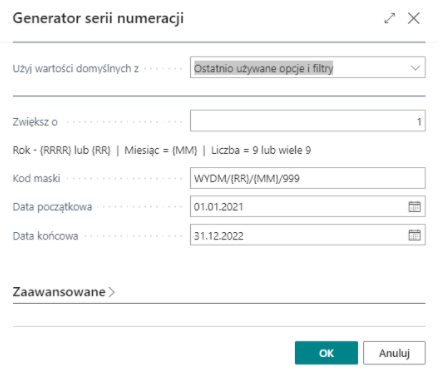Screen dimensions: 442x370
Task: Expand the dialog to full screen
Action: point(389,18)
